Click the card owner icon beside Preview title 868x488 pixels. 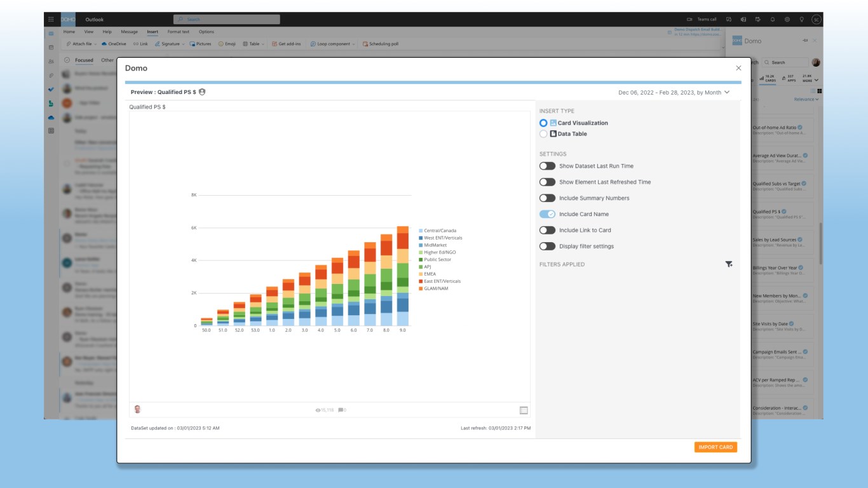pyautogui.click(x=202, y=92)
